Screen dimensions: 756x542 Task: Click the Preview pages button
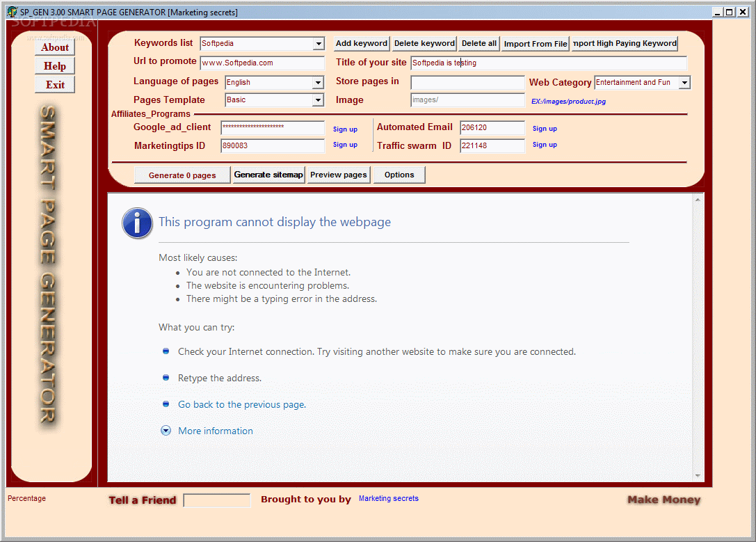click(x=339, y=175)
